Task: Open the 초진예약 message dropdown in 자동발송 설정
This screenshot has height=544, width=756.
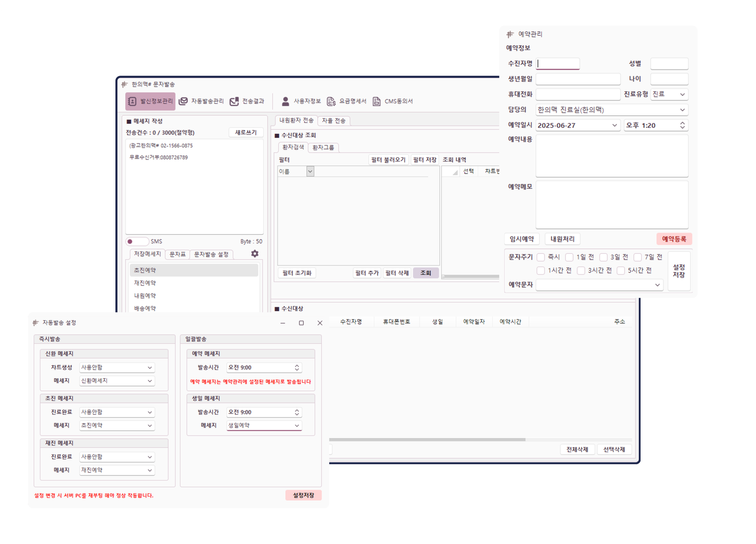Action: click(x=116, y=426)
